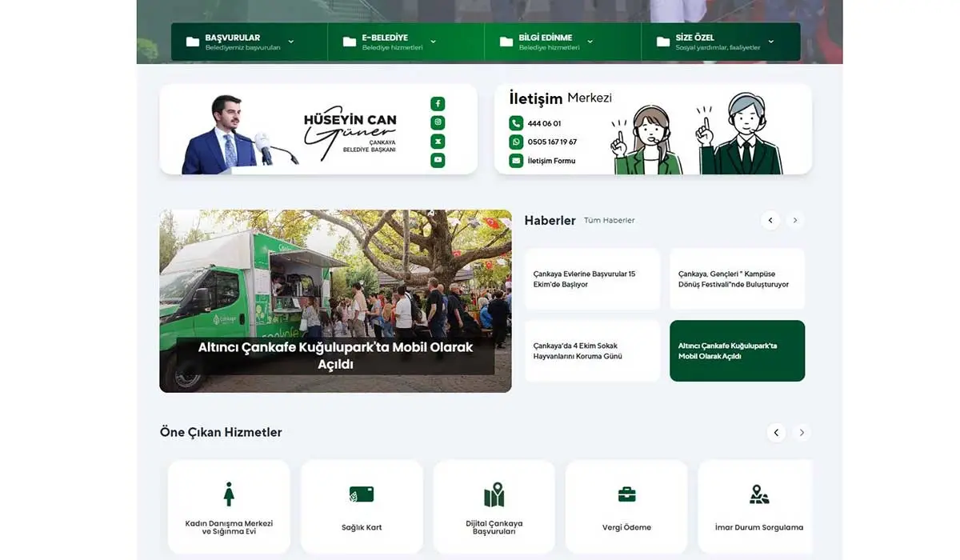This screenshot has width=960, height=560.
Task: Click the envelope icon for İletişim Formu
Action: [x=516, y=161]
